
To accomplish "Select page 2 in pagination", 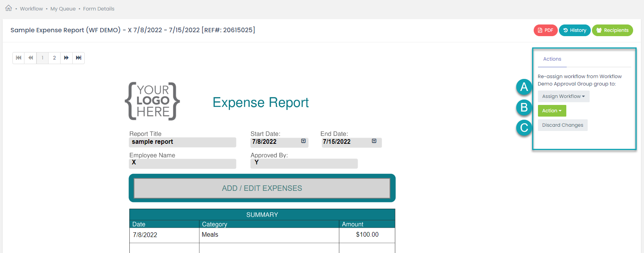I will pos(54,58).
